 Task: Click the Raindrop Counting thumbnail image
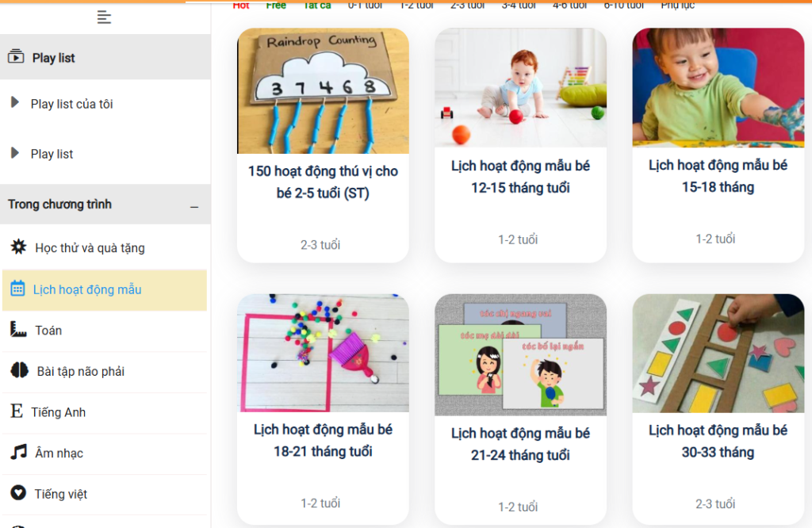(324, 91)
